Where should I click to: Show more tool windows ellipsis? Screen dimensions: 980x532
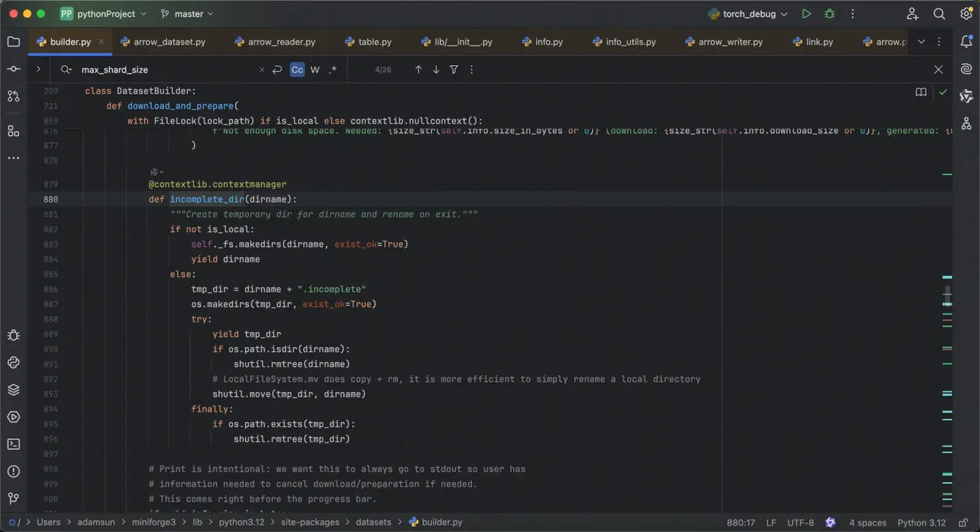click(13, 158)
